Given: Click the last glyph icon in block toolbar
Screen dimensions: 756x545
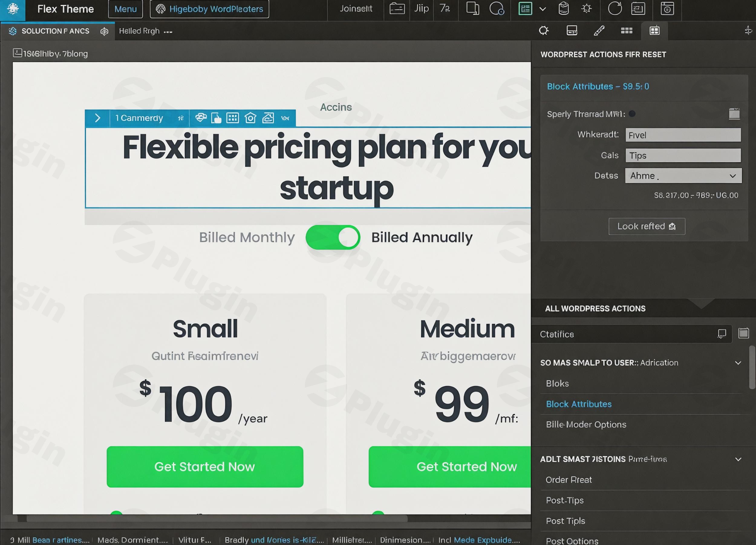Looking at the screenshot, I should 285,118.
